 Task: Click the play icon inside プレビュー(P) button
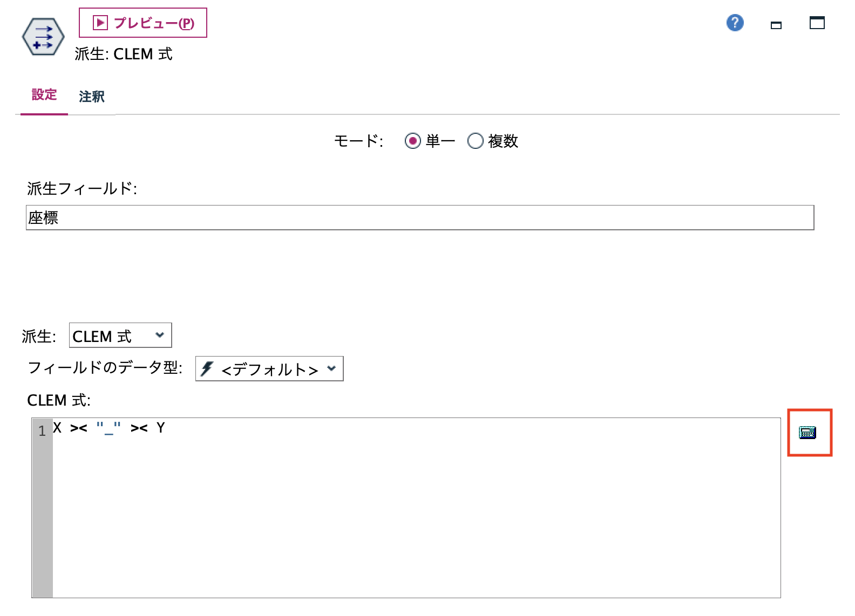100,22
